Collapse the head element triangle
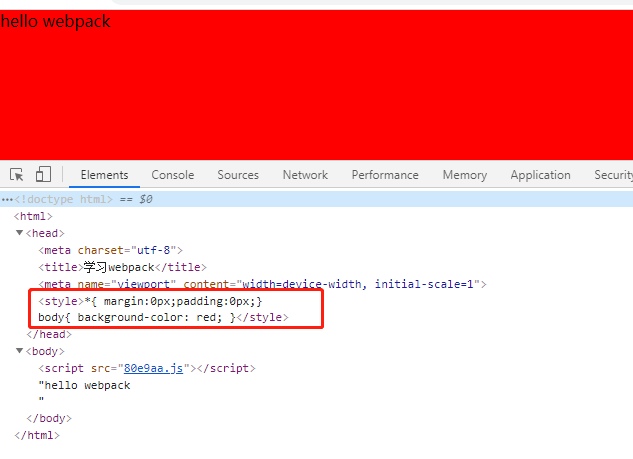The width and height of the screenshot is (633, 459). point(19,233)
